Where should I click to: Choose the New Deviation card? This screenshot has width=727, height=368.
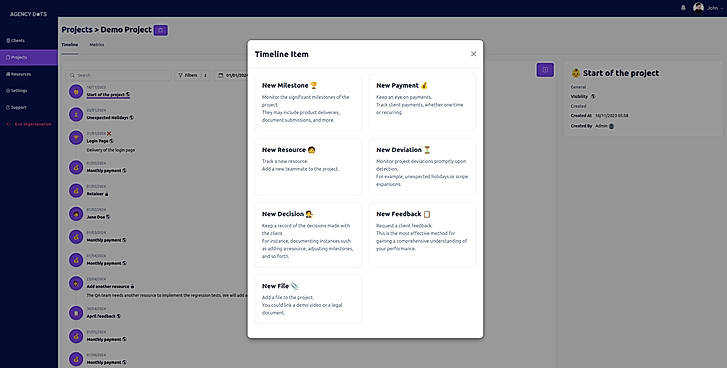422,167
